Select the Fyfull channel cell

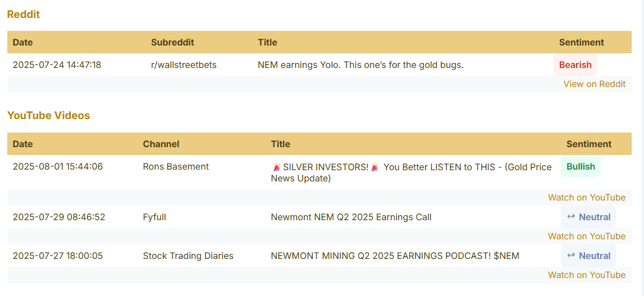(154, 217)
